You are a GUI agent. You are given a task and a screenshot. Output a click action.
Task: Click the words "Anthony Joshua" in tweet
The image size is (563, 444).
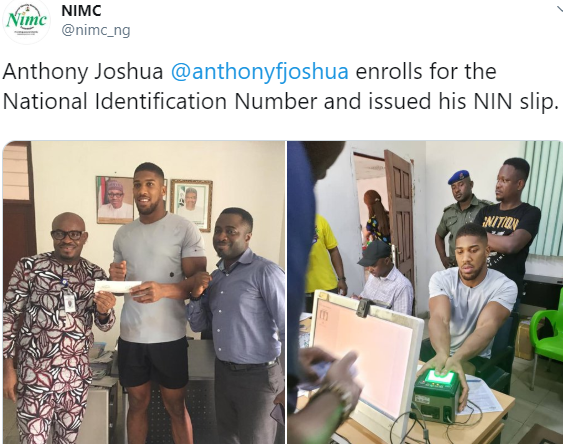pos(83,71)
